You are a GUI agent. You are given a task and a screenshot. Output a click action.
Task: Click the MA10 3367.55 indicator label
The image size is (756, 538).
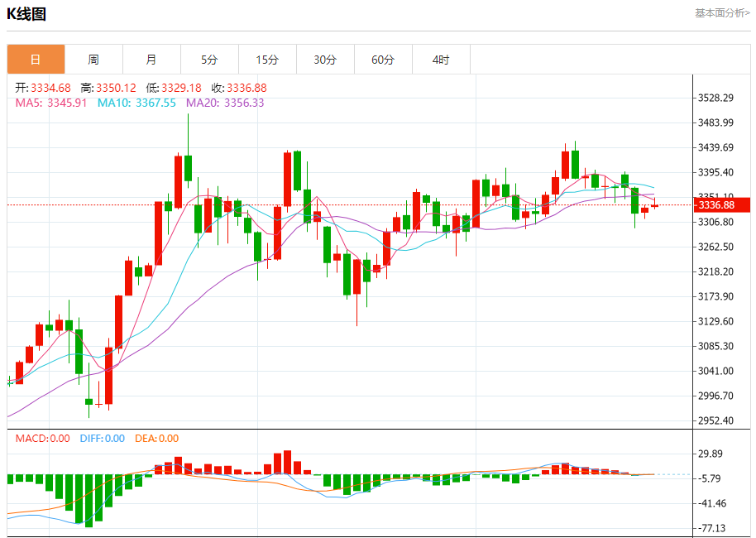(x=136, y=103)
